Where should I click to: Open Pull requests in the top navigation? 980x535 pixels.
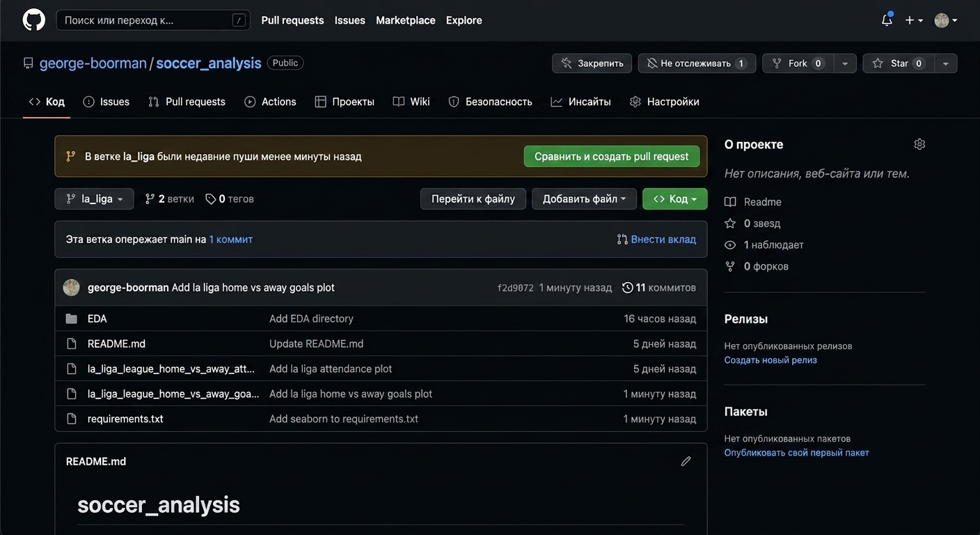[292, 20]
